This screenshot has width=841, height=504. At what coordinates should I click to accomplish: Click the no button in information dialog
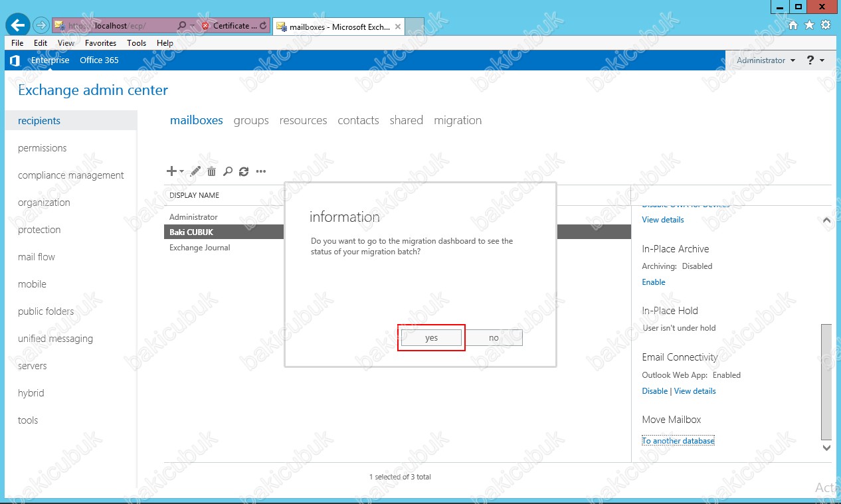click(x=494, y=338)
